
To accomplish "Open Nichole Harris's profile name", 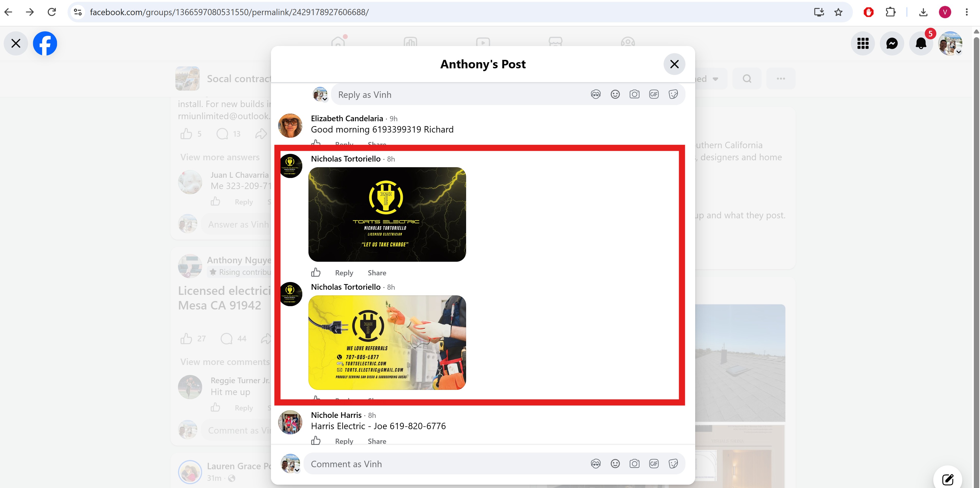I will [x=336, y=415].
